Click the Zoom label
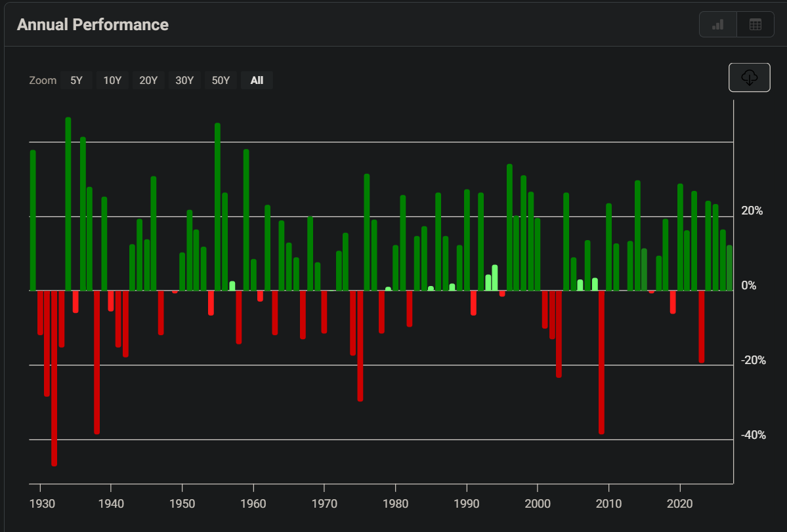 [x=43, y=80]
